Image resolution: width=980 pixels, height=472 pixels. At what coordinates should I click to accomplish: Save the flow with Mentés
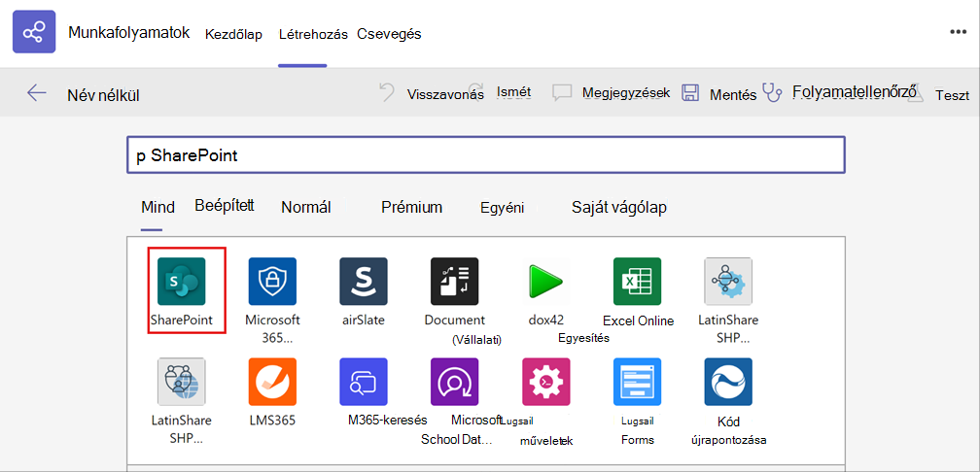tap(733, 95)
